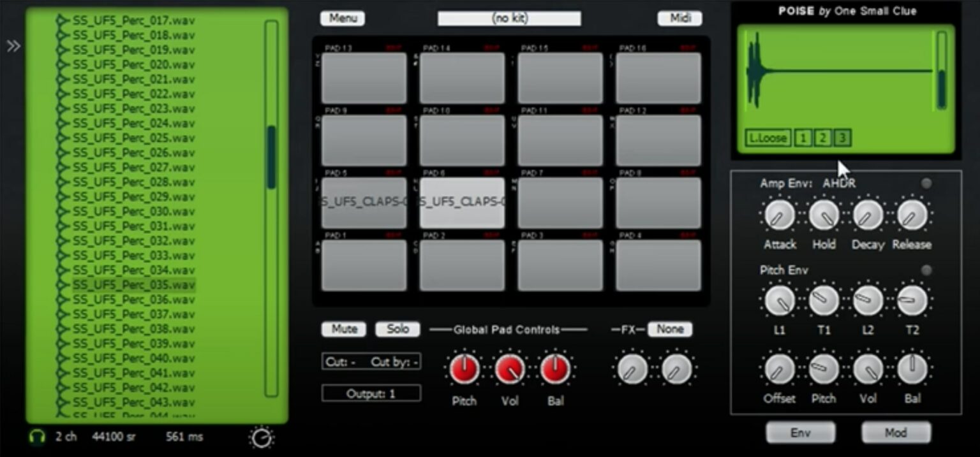980x457 pixels.
Task: Enable the Solo toggle
Action: [x=396, y=329]
